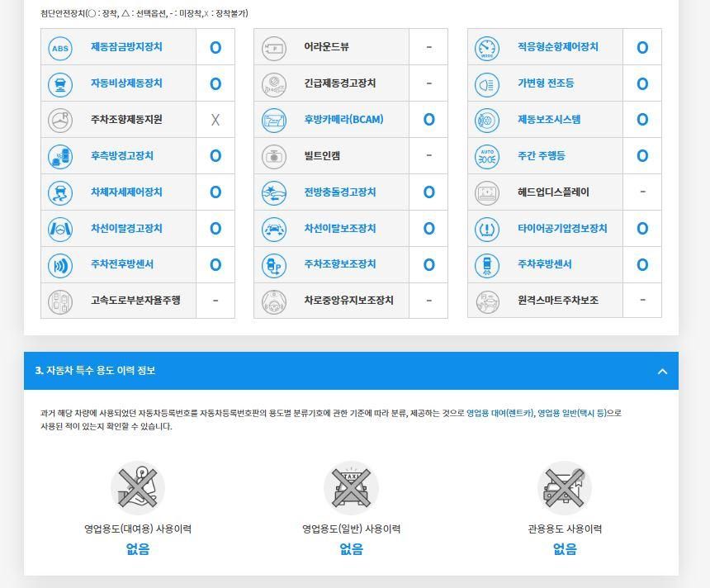The height and width of the screenshot is (588, 710).
Task: Click the 제동잠금방지장치 label
Action: click(x=126, y=47)
